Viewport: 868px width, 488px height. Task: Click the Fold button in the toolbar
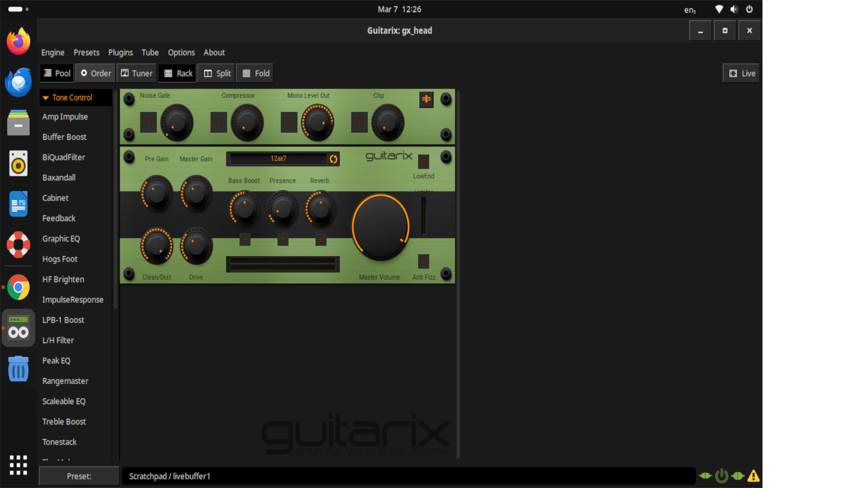[x=254, y=72]
